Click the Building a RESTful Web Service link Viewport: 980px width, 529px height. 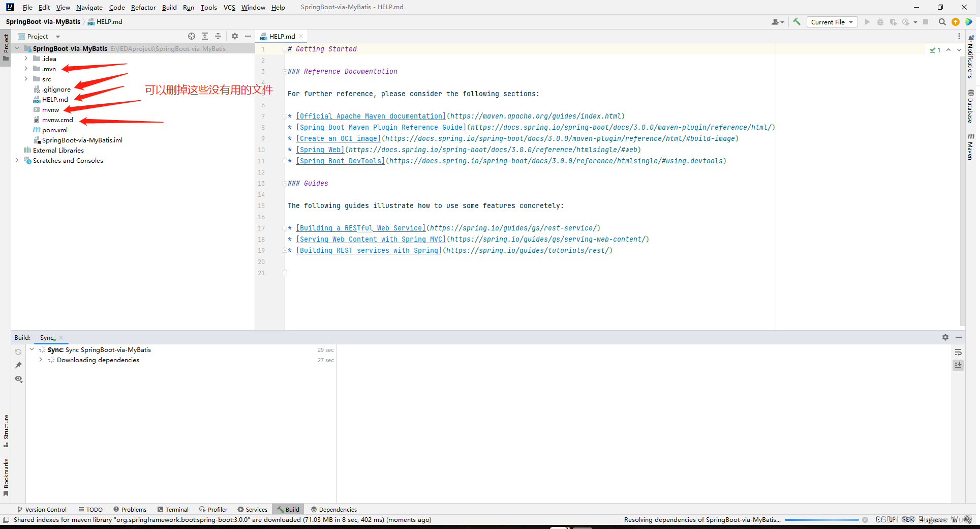click(x=361, y=228)
